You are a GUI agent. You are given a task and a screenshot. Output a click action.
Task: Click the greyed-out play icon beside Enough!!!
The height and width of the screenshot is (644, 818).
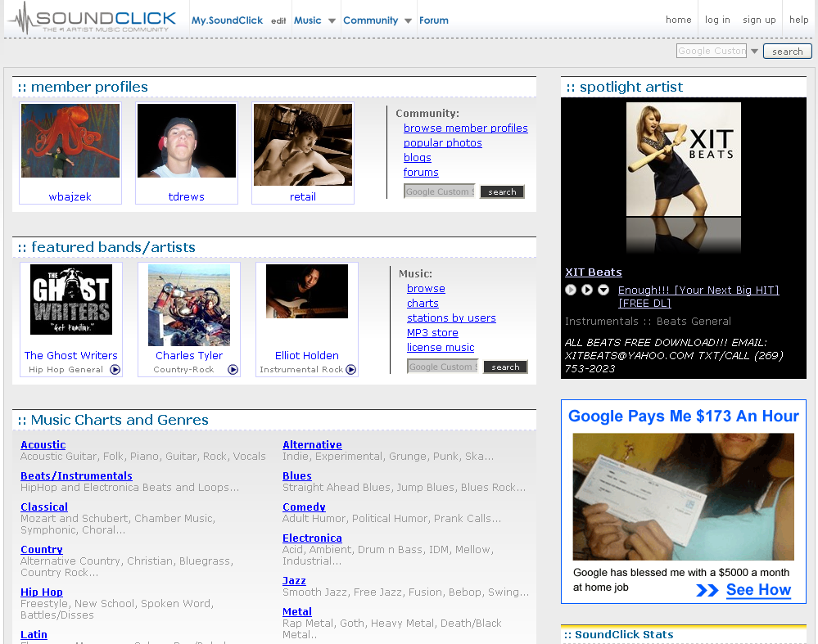point(571,290)
